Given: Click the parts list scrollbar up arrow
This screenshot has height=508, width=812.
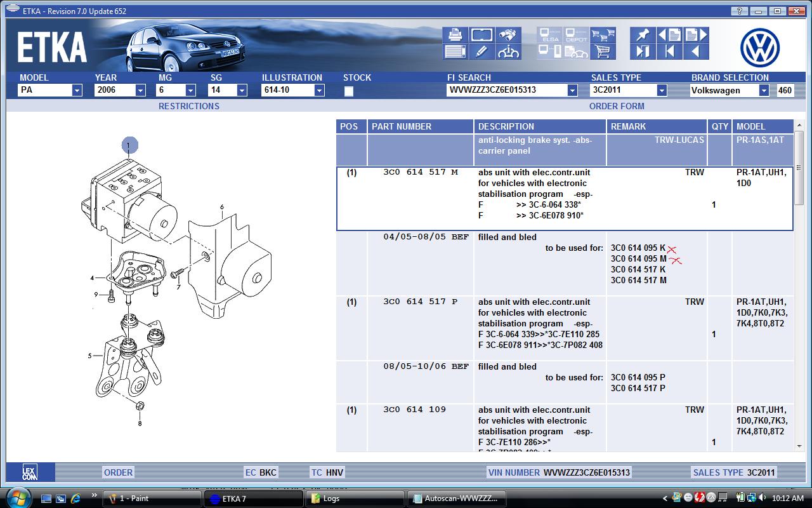Looking at the screenshot, I should click(x=799, y=125).
